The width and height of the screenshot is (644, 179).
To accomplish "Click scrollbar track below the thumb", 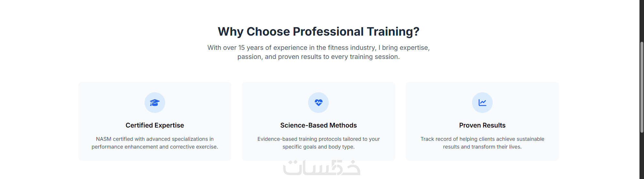I will [642, 155].
